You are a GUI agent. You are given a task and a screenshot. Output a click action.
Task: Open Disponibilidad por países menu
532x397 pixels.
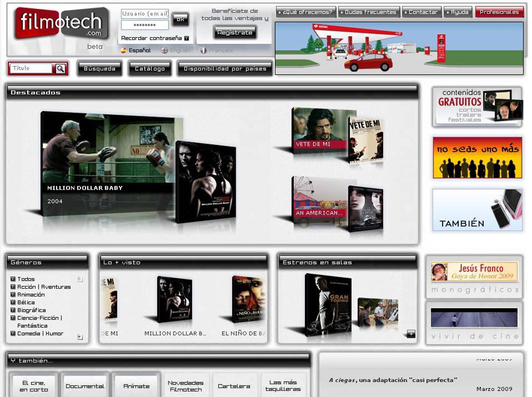tap(225, 69)
